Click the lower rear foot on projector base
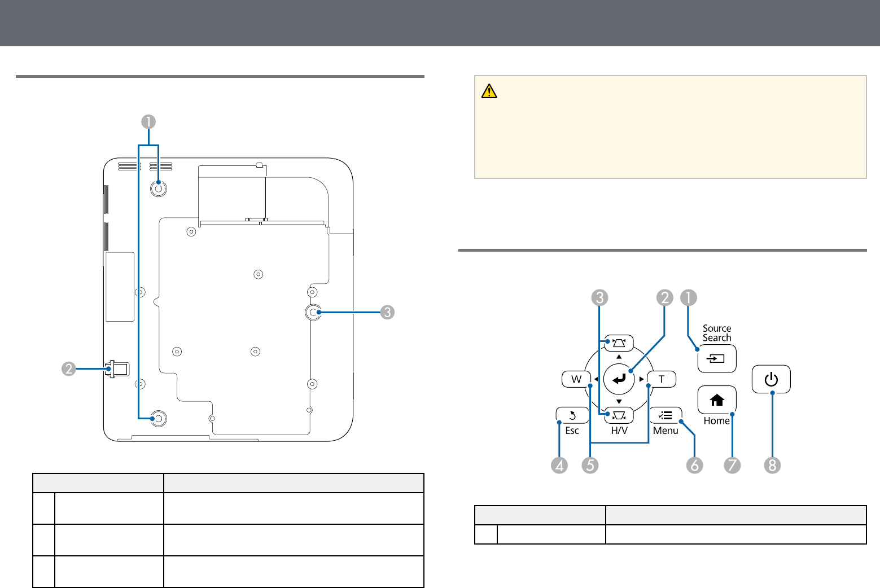This screenshot has height=588, width=880. click(158, 418)
